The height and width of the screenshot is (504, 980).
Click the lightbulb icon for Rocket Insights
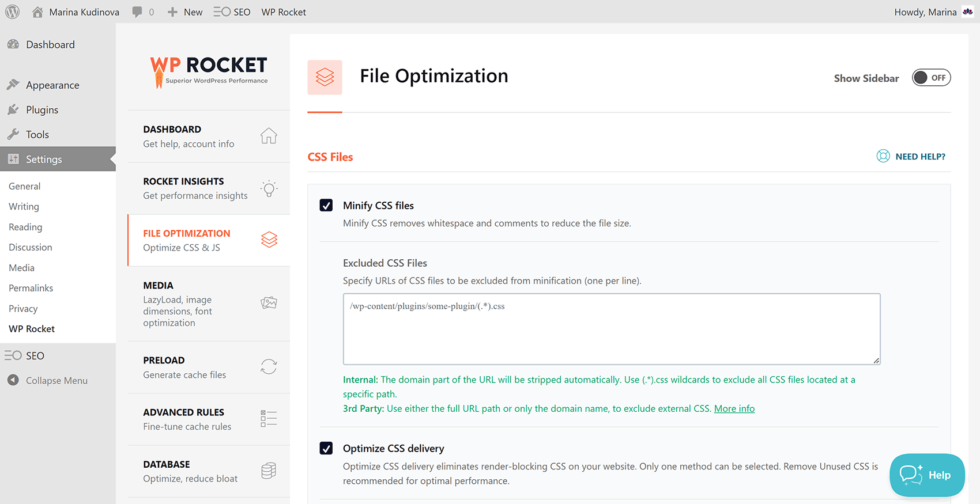[269, 188]
